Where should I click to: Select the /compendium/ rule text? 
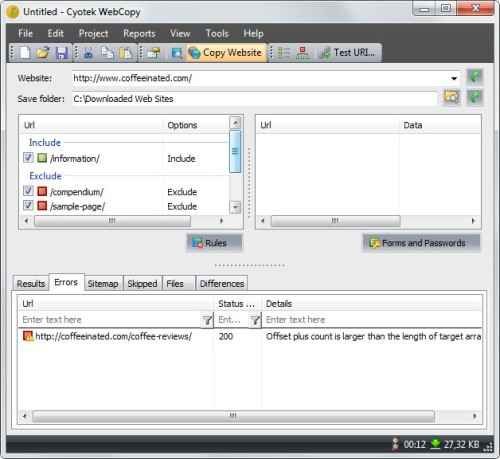pyautogui.click(x=77, y=192)
